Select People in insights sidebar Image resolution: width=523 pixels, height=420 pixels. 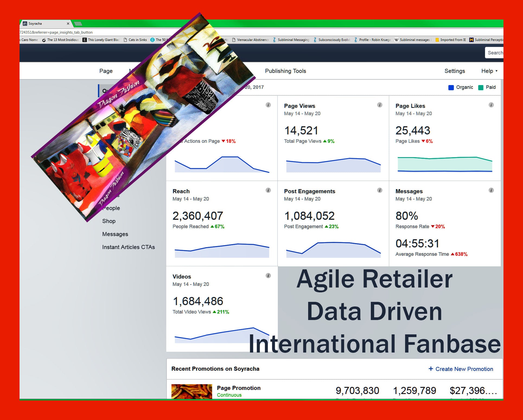coord(111,208)
